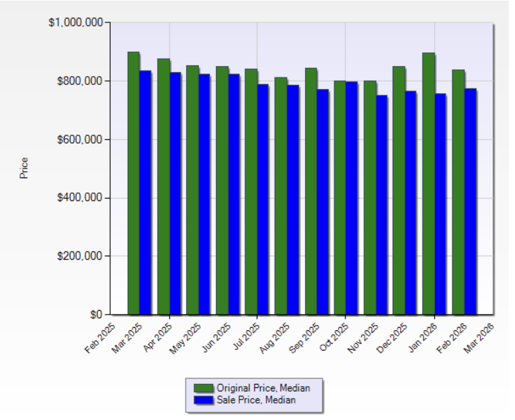
Task: Click the $1,000,000 y-axis label
Action: [x=75, y=22]
